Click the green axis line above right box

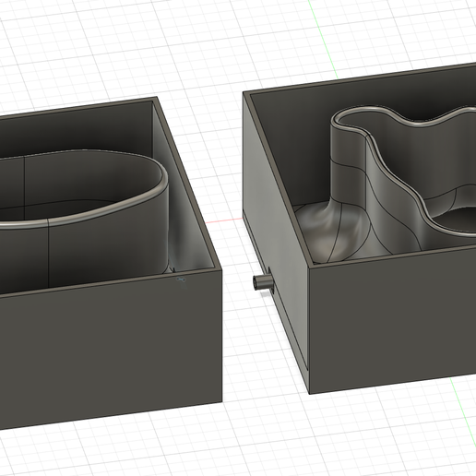pos(323,40)
